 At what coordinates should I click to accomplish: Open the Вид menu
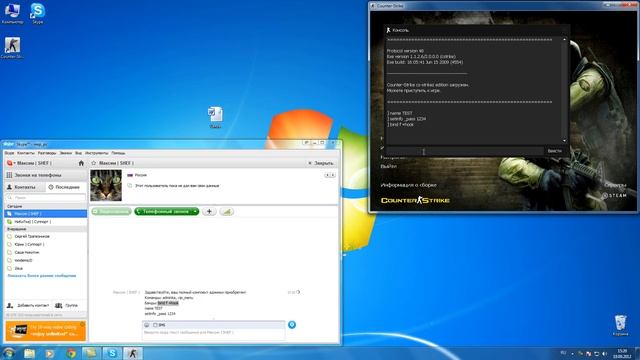pos(78,153)
